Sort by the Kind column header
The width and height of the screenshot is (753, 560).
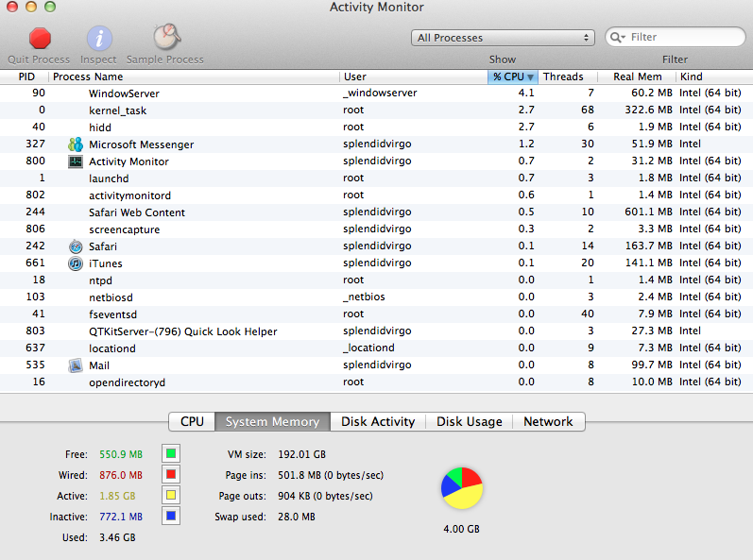[714, 76]
